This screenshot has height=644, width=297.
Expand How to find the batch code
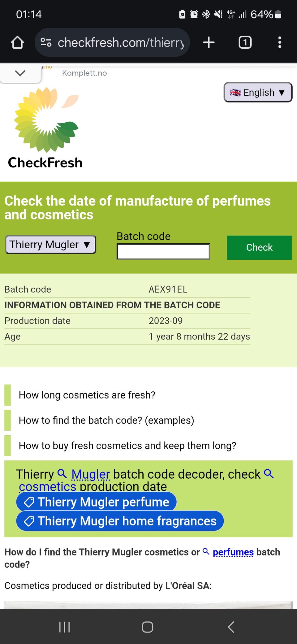coord(106,420)
